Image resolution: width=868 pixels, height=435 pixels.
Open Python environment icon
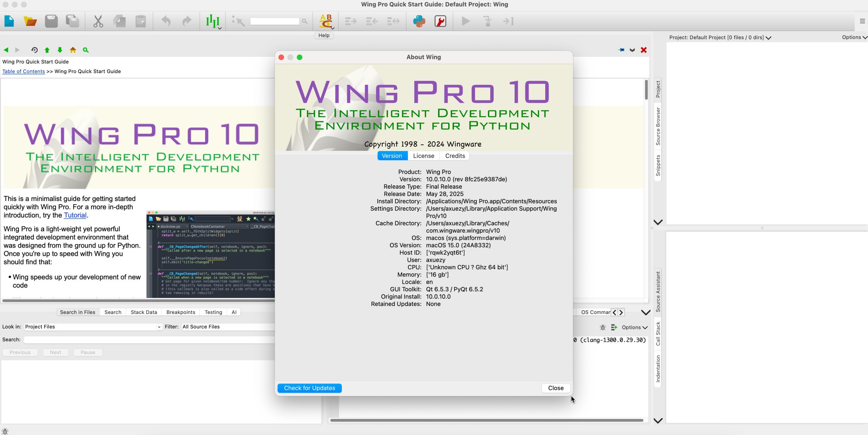(419, 21)
